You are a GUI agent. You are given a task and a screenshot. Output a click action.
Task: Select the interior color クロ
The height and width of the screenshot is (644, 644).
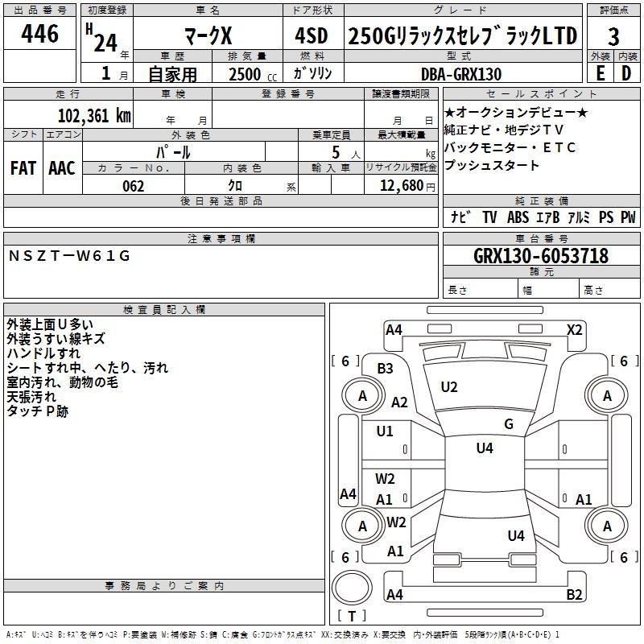(x=235, y=186)
